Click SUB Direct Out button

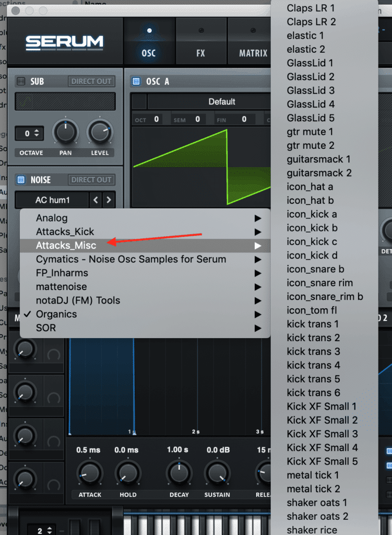91,81
